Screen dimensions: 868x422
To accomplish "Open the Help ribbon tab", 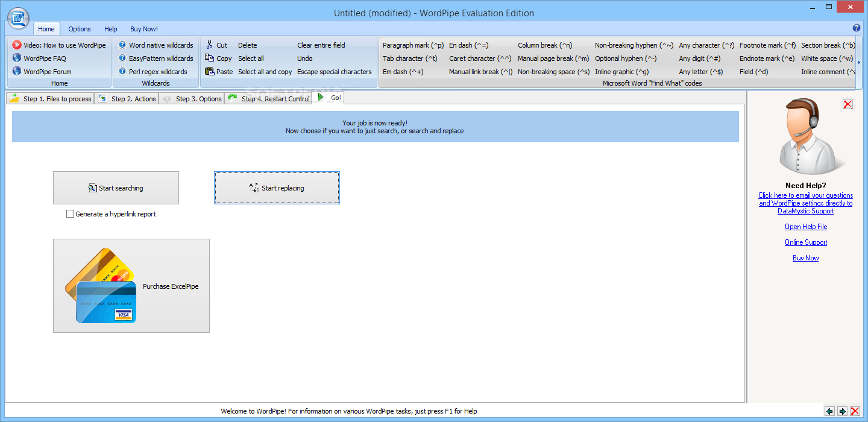I will [111, 29].
